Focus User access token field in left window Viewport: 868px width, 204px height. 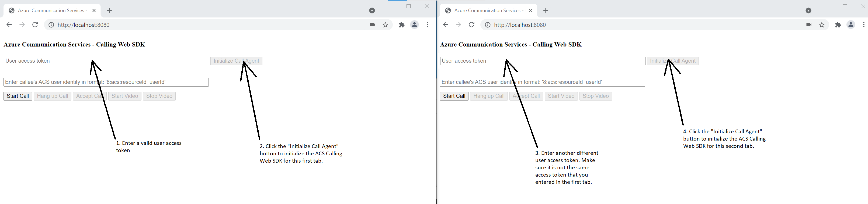(x=106, y=61)
